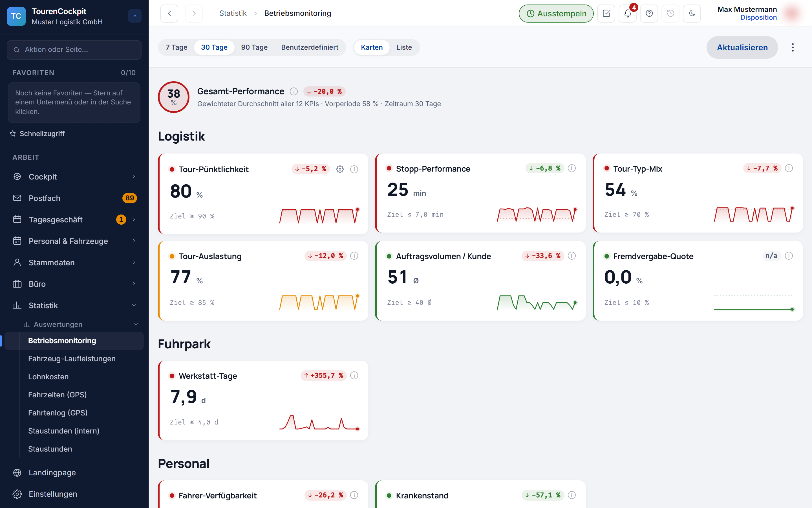This screenshot has height=508, width=812.
Task: Focus the Aktion oder Seite search field
Action: tap(74, 50)
